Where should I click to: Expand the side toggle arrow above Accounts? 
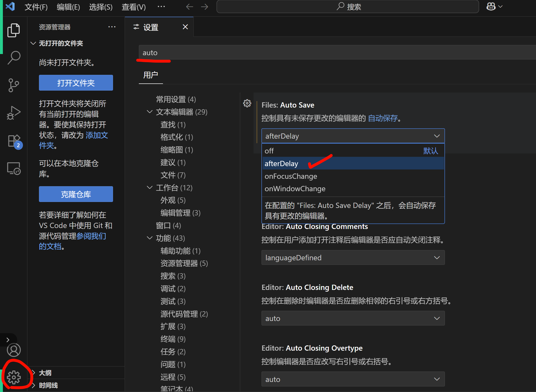pyautogui.click(x=8, y=340)
